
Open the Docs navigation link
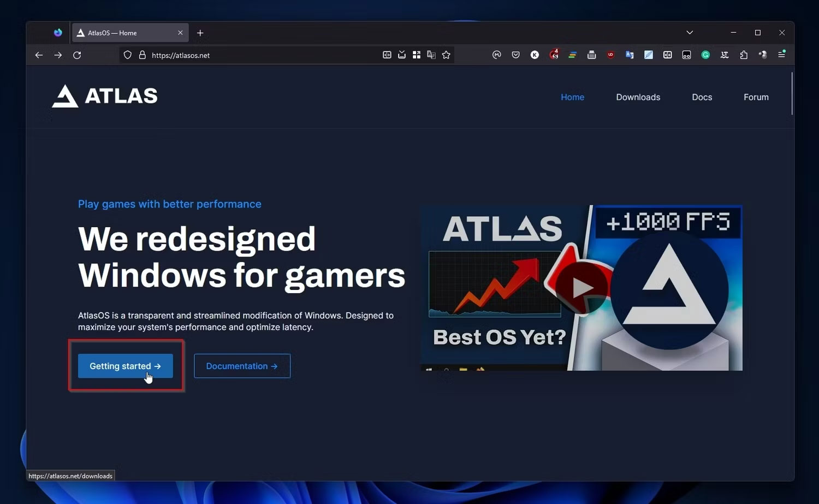click(702, 97)
